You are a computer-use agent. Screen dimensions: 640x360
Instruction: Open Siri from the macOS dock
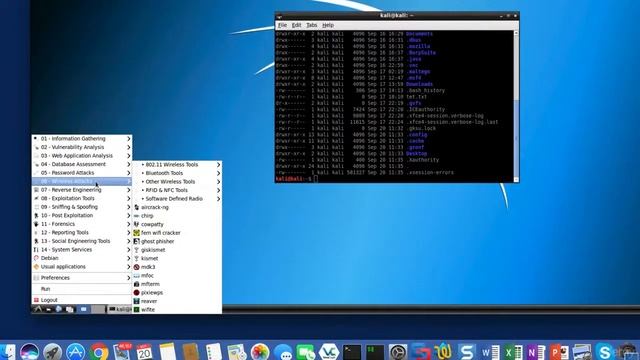point(29,351)
